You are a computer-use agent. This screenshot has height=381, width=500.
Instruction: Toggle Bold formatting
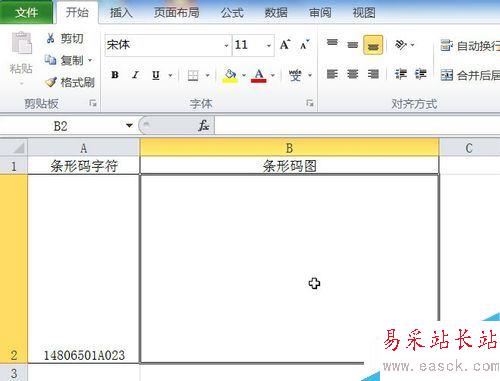[115, 75]
